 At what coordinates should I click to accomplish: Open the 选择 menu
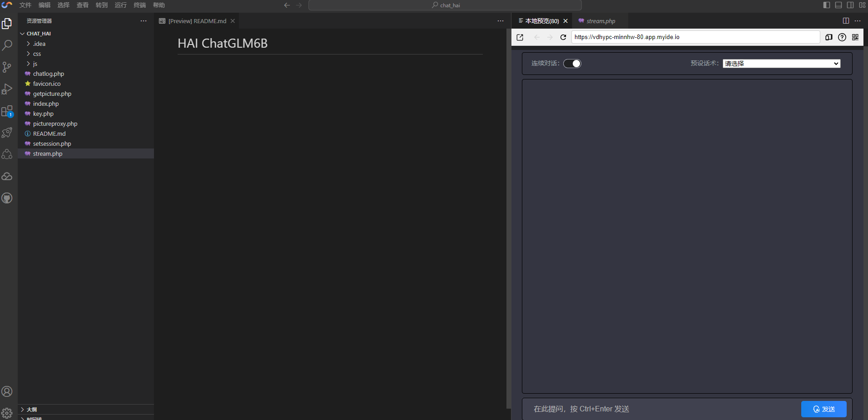click(x=64, y=5)
